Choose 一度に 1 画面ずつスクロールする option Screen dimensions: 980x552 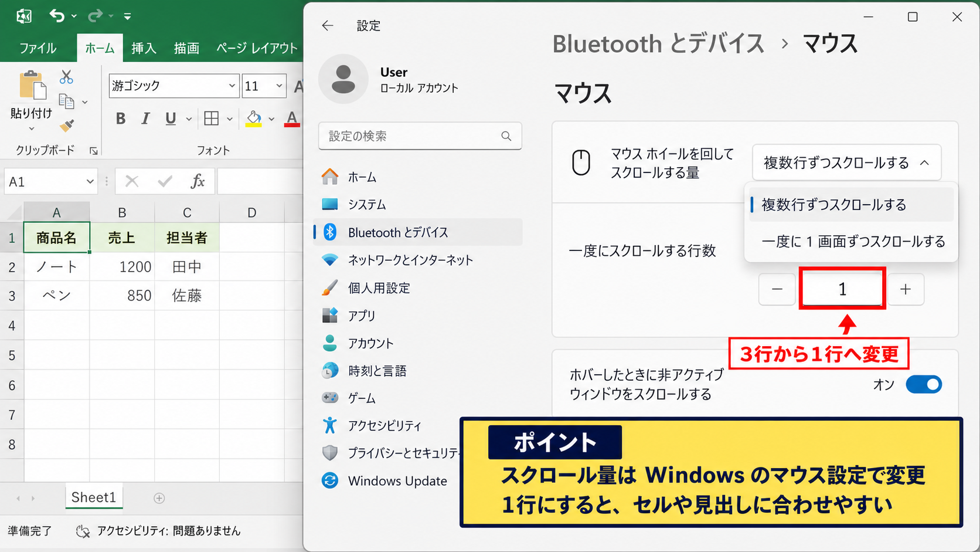(x=851, y=242)
